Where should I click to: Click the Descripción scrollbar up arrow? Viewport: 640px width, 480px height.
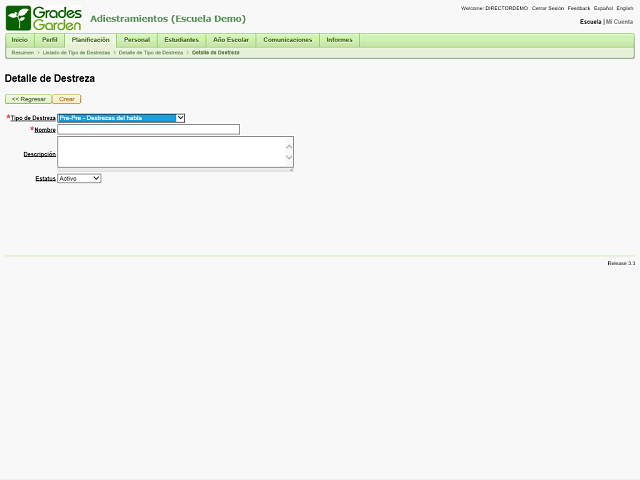[x=289, y=147]
